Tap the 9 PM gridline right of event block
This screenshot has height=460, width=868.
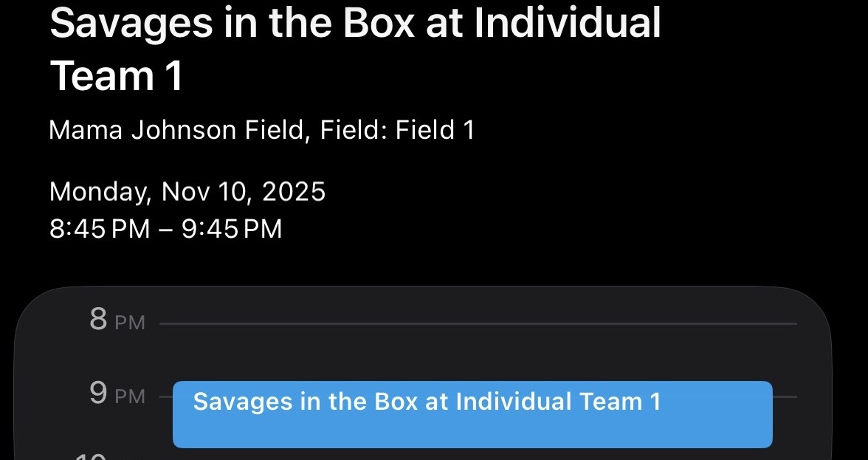coord(785,397)
